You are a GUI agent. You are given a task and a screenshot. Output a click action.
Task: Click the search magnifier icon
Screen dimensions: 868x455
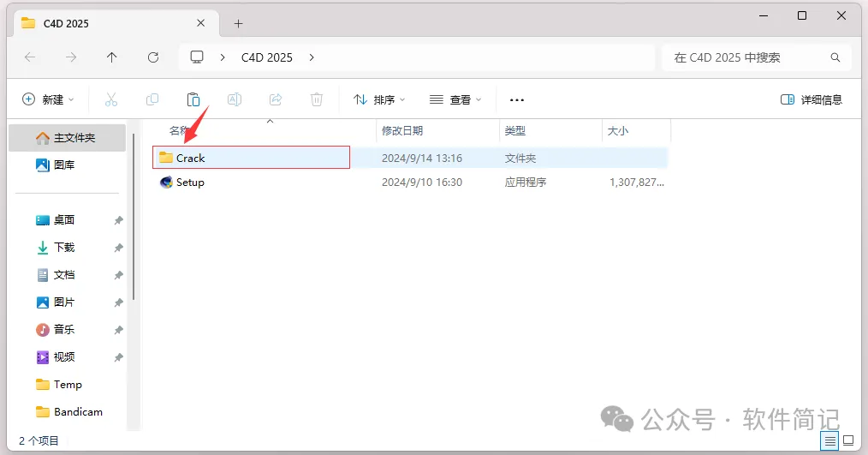pyautogui.click(x=835, y=57)
